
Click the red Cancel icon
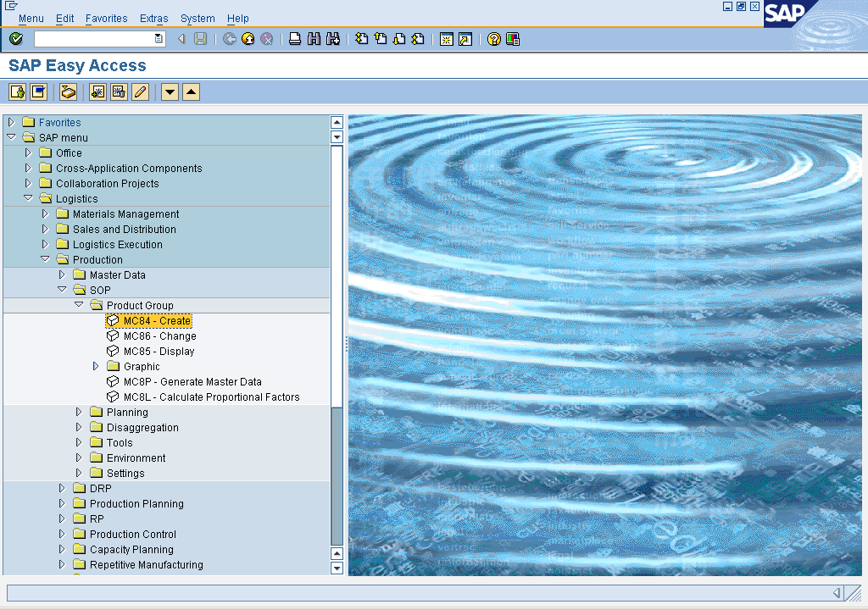point(267,39)
